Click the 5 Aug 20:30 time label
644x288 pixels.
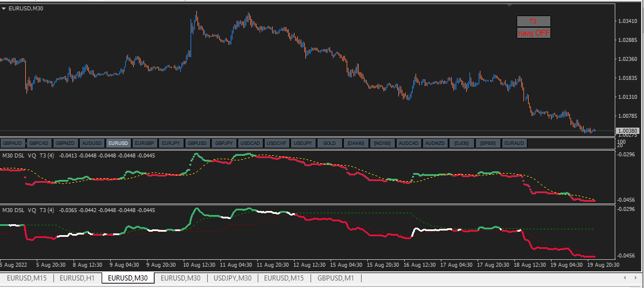(51, 264)
